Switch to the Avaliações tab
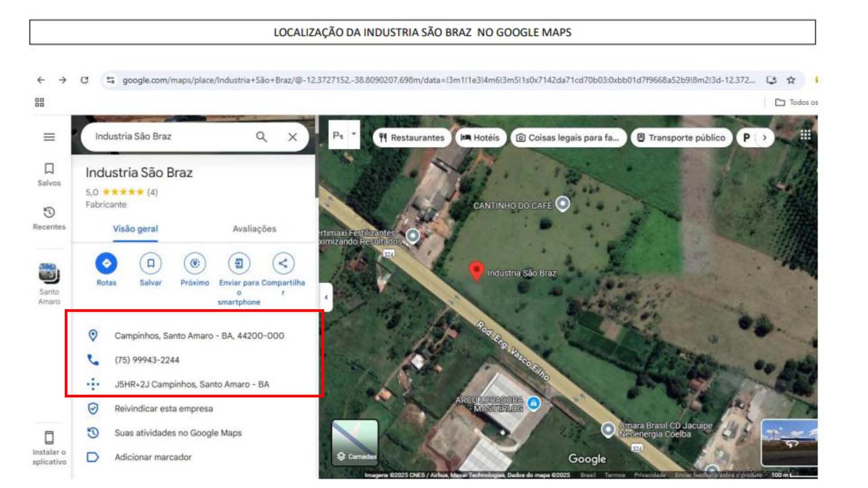Screen dimensions: 868x488 tap(254, 229)
